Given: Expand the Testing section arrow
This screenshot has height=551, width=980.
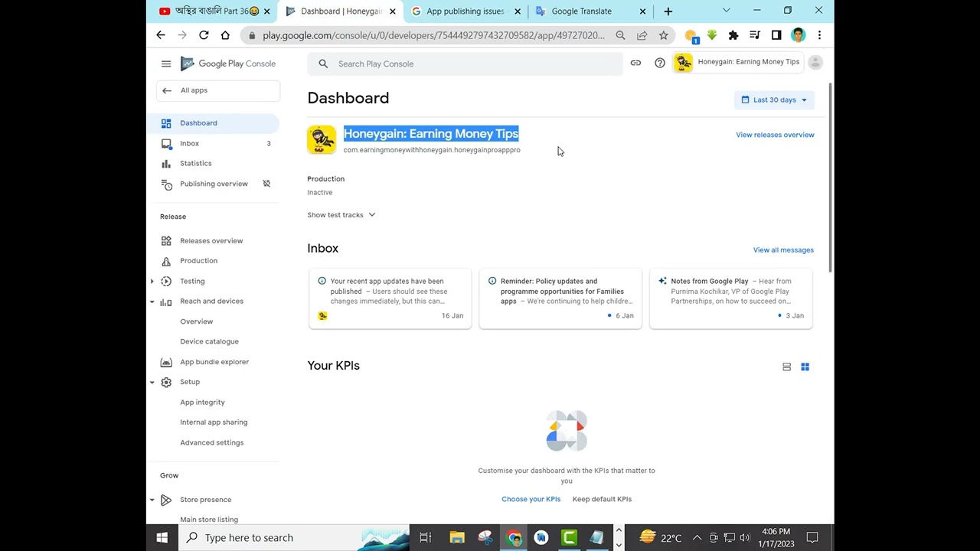Looking at the screenshot, I should coord(152,282).
